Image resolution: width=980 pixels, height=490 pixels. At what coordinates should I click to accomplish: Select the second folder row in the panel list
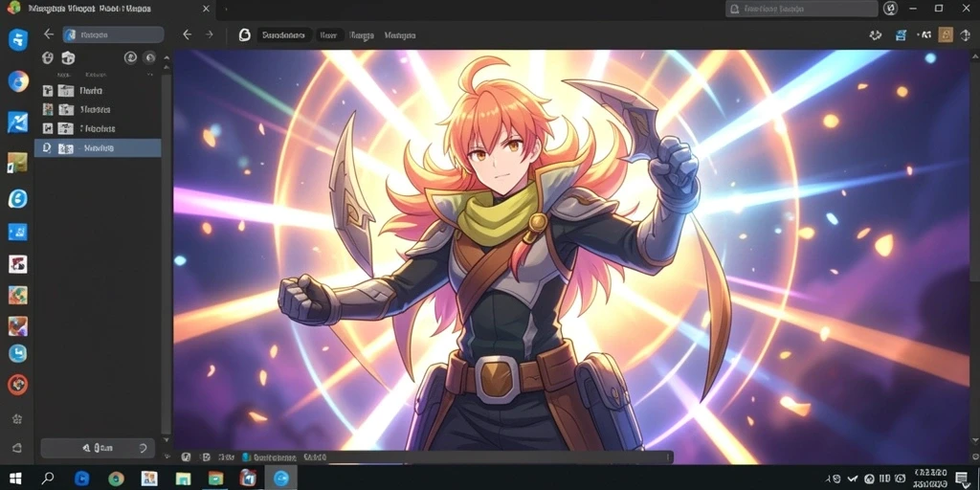coord(98,109)
